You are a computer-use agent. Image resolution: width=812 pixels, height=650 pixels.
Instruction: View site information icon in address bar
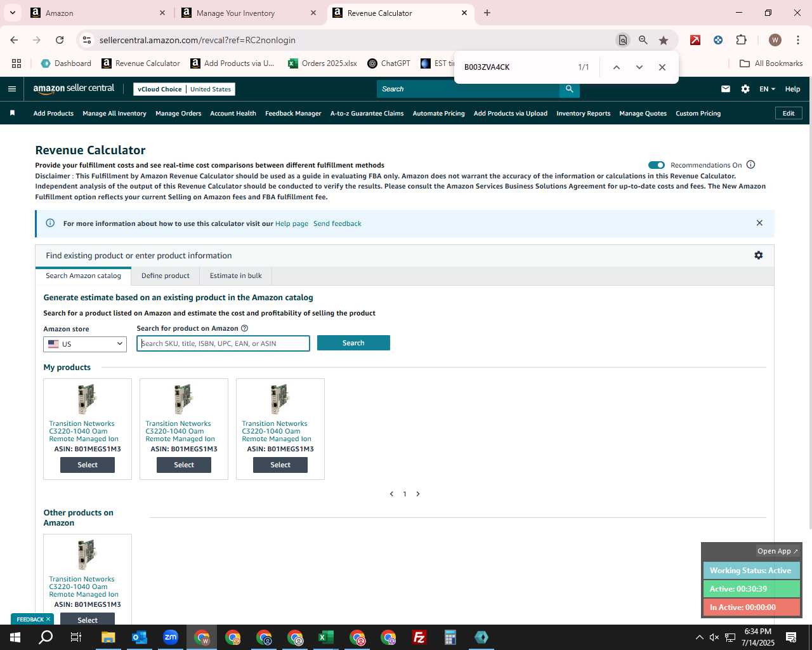tap(87, 40)
